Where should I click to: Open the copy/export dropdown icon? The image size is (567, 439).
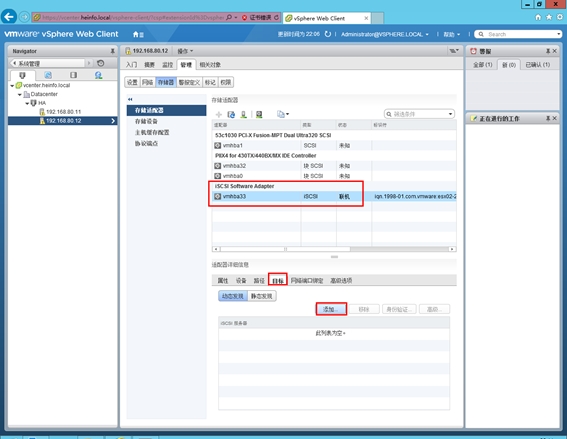283,114
